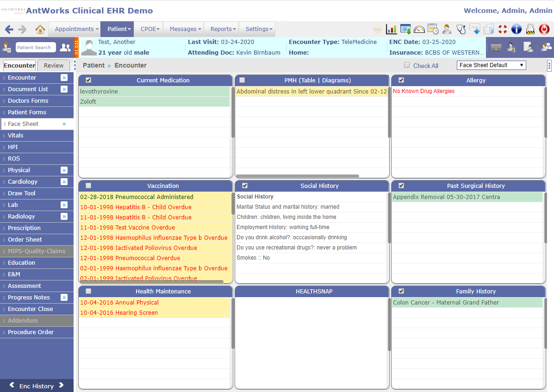This screenshot has height=392, width=554.
Task: Click the documents folder icon
Action: pos(489,29)
